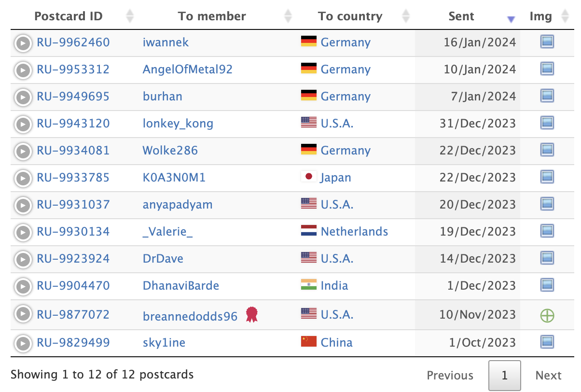Click the play icon beside RU-9933785
This screenshot has width=581, height=392.
[x=22, y=178]
